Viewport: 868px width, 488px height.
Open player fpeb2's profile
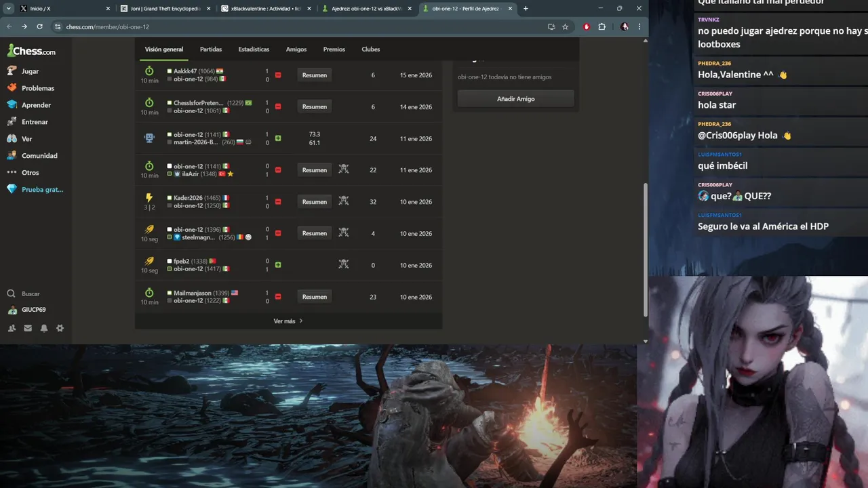point(181,261)
